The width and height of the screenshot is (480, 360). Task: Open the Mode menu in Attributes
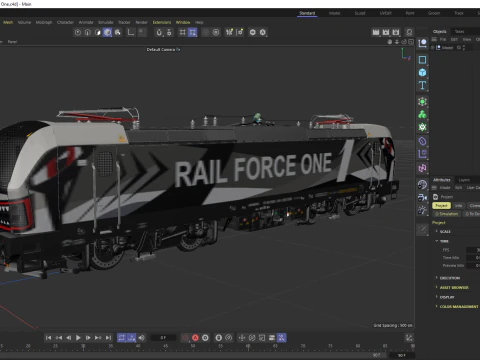pyautogui.click(x=445, y=188)
